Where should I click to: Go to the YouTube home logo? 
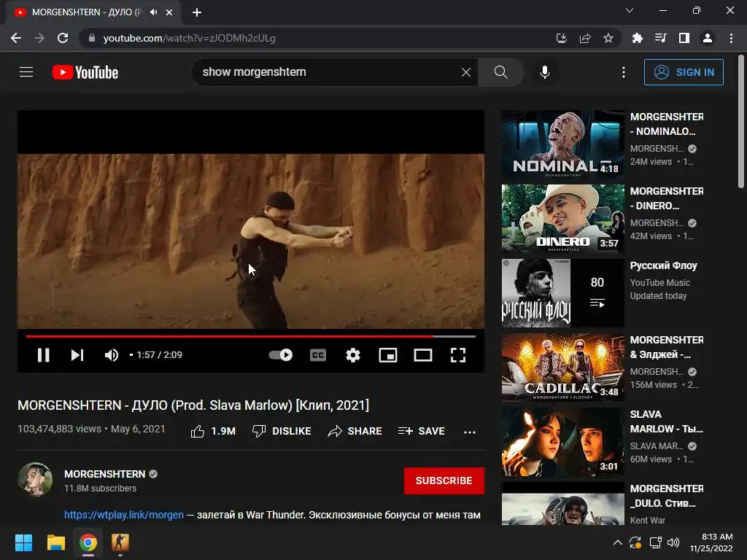(85, 72)
